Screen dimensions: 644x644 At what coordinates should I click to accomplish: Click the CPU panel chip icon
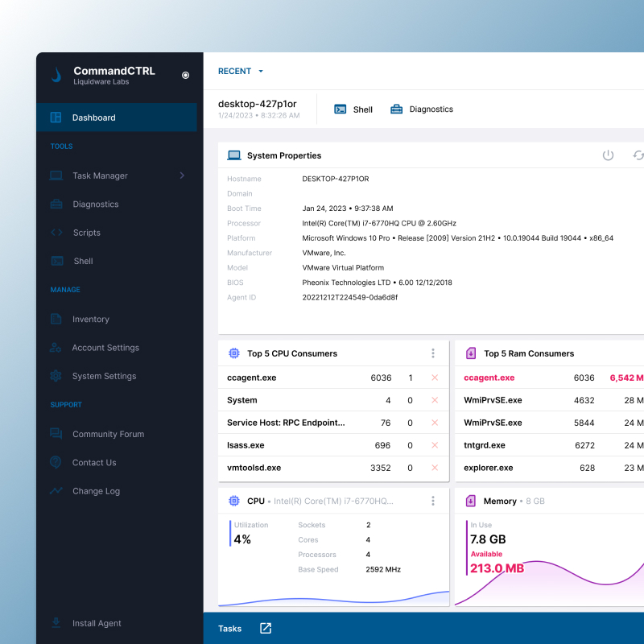click(234, 501)
